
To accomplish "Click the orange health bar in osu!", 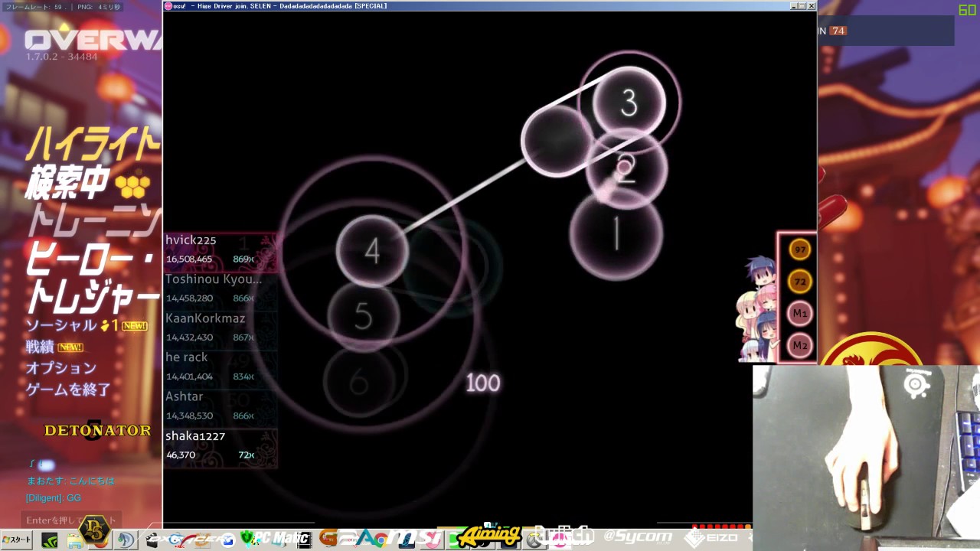I will pos(721,527).
